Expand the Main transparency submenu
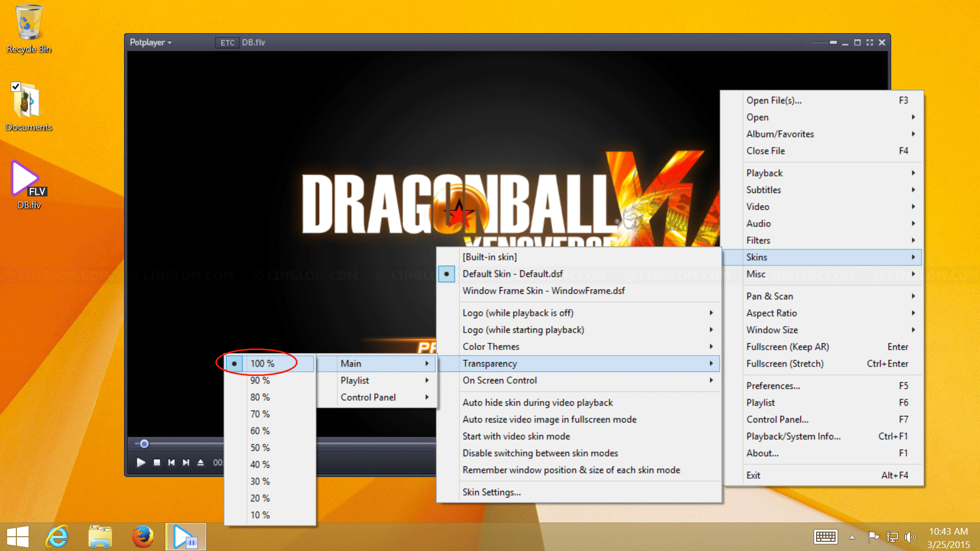The image size is (980, 551). click(x=377, y=364)
